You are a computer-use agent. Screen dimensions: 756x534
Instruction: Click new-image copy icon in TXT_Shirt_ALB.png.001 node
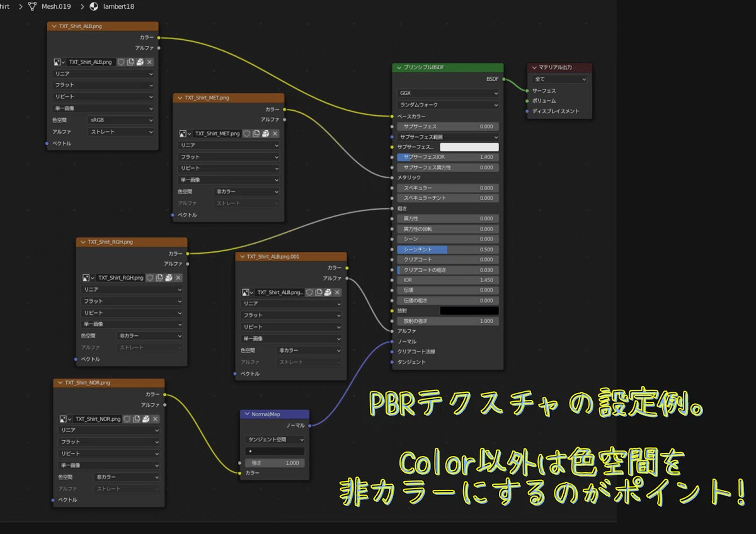[x=319, y=293]
